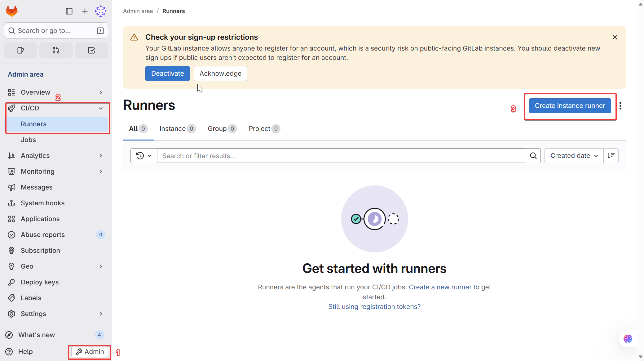Run search using the magnifier icon in filter bar
This screenshot has width=644, height=361.
[533, 155]
